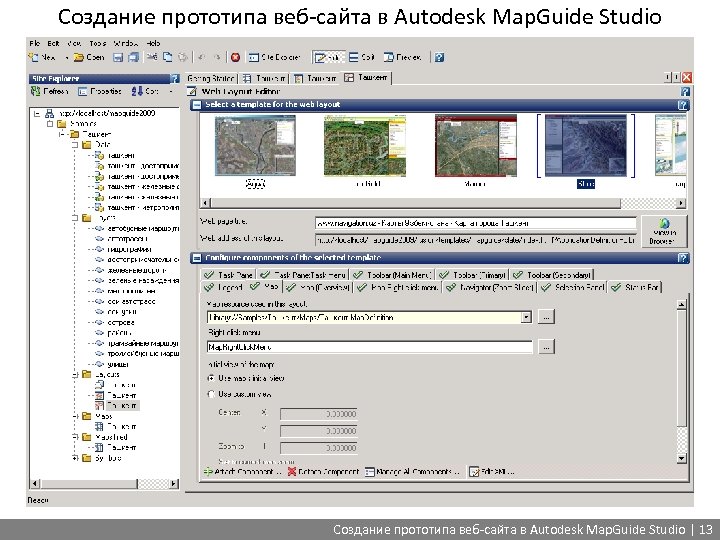The image size is (720, 540).
Task: Expand the Symbols folder in tree
Action: 75,458
